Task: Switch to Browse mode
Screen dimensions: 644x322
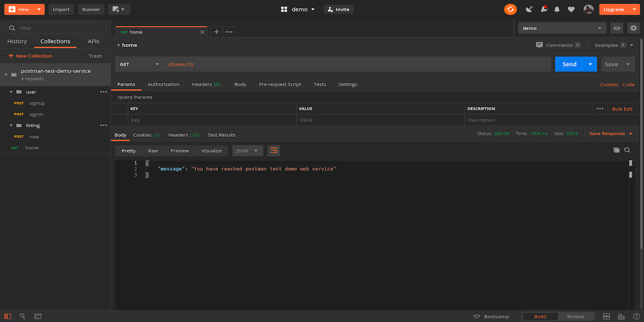Action: [x=576, y=316]
